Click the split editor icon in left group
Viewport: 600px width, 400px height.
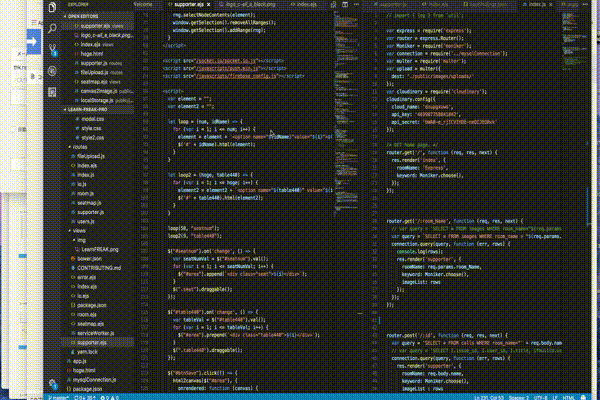point(345,5)
